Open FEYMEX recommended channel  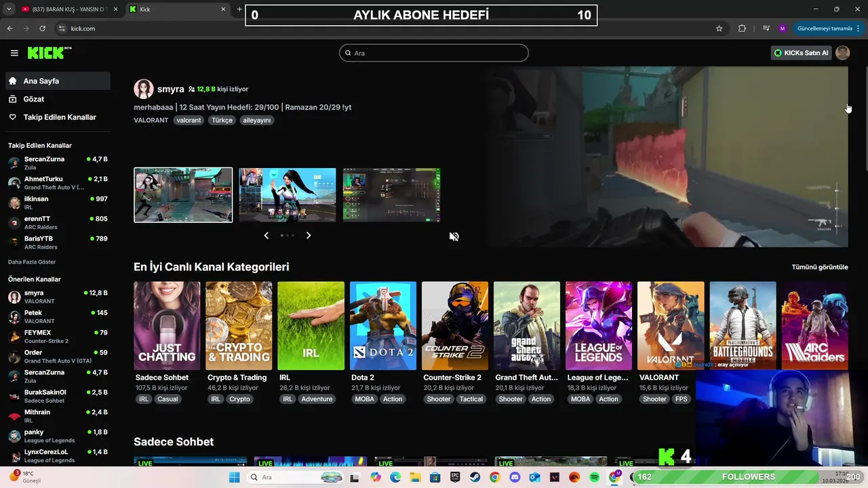point(58,336)
